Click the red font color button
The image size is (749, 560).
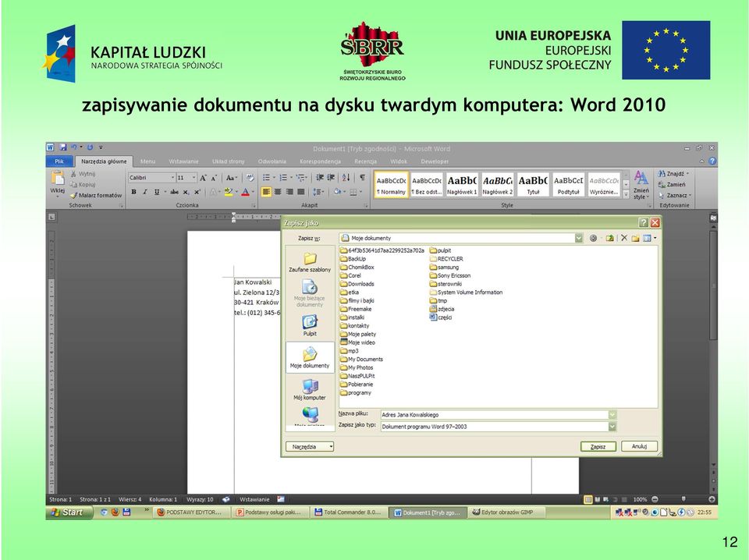pos(246,192)
